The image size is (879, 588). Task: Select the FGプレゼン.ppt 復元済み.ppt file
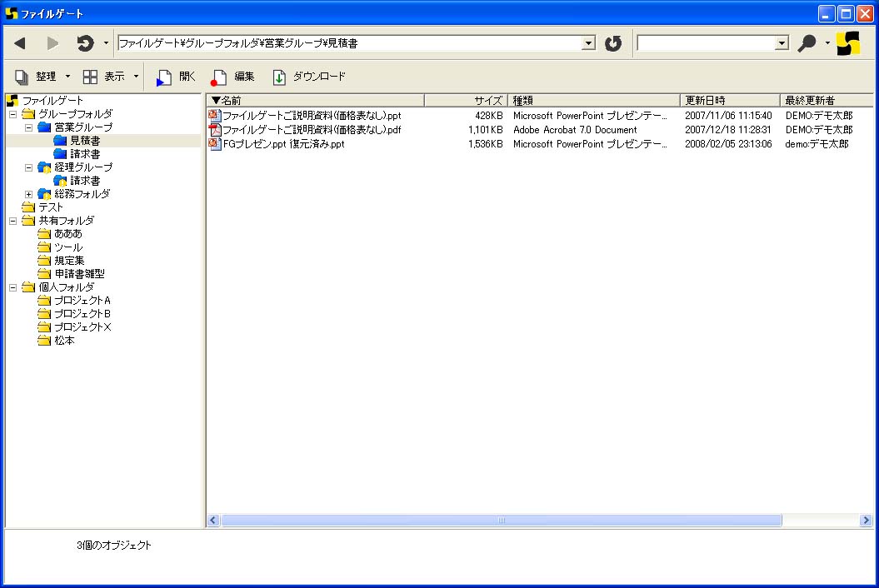coord(283,144)
